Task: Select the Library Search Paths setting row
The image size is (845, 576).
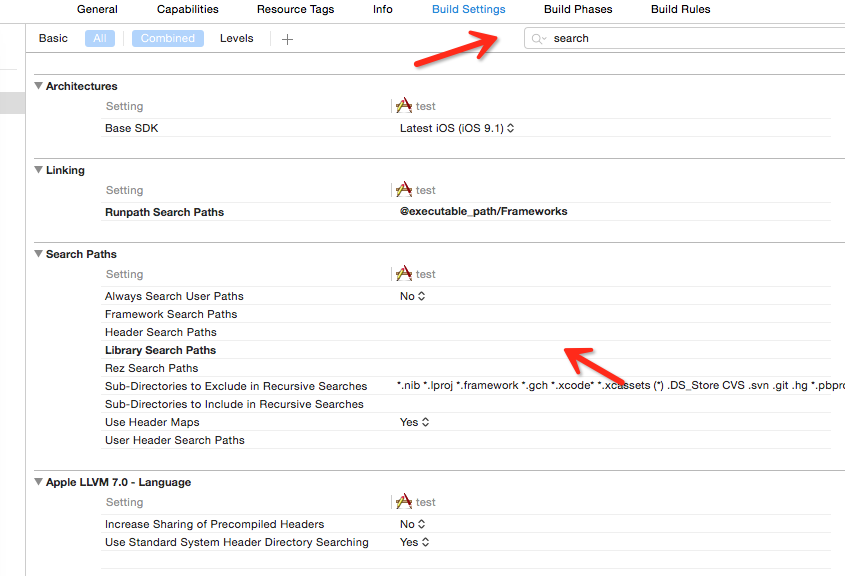Action: pyautogui.click(x=466, y=350)
